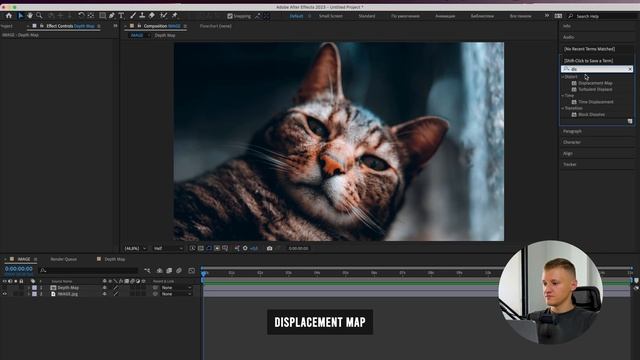This screenshot has height=360, width=640.
Task: Open composition mini-flowchart icon in timeline
Action: pyautogui.click(x=147, y=270)
